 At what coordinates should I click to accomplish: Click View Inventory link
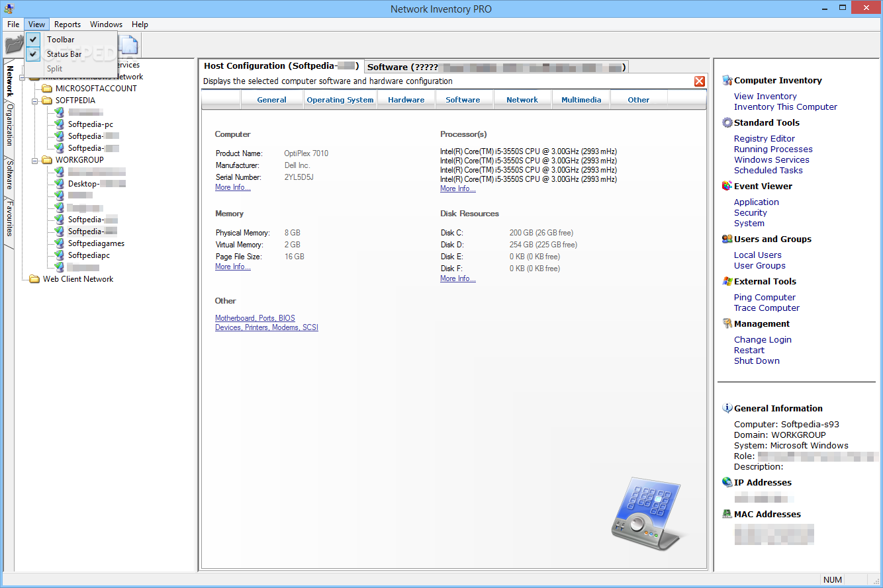(765, 97)
